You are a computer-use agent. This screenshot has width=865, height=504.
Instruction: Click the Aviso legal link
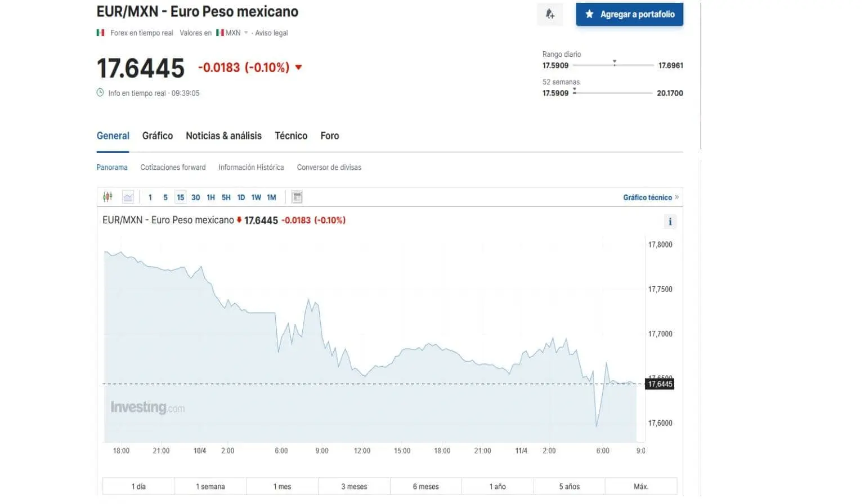(x=272, y=33)
